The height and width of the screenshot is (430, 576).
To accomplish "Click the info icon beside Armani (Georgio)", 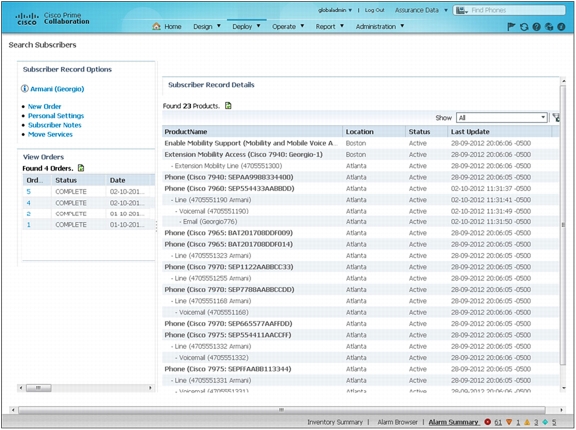I will [25, 88].
